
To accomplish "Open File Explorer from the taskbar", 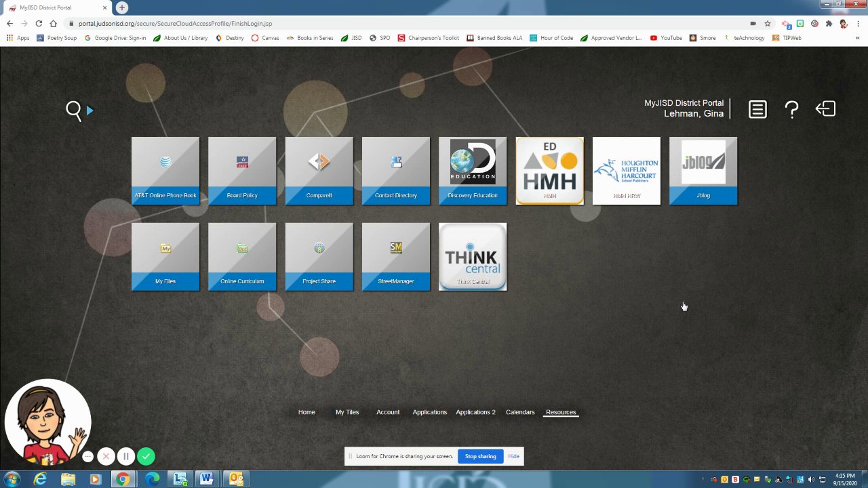I will (x=68, y=479).
